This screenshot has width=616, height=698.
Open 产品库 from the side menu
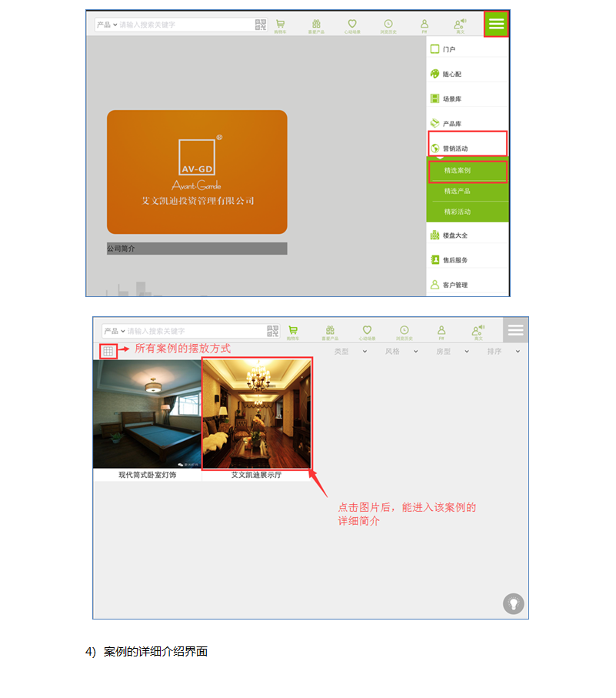(468, 123)
